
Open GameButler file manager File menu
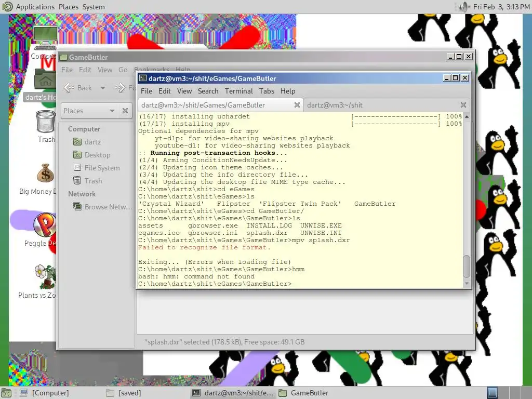coord(67,70)
